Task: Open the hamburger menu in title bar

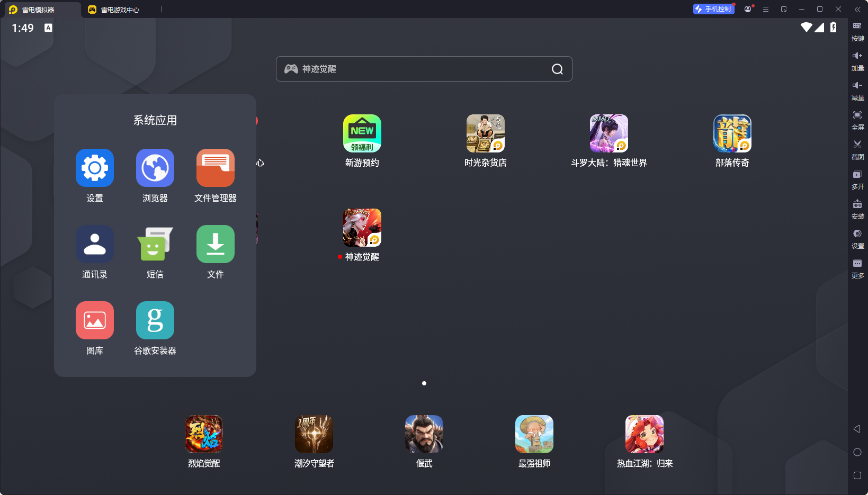Action: point(766,9)
